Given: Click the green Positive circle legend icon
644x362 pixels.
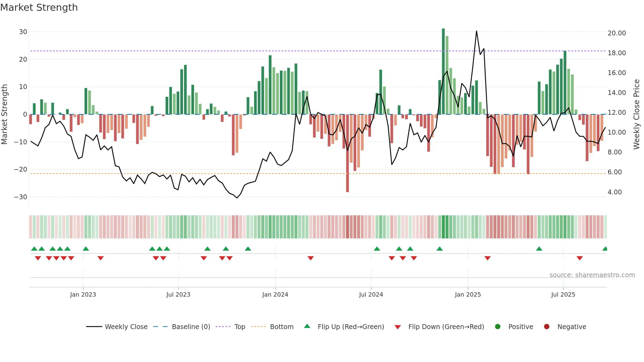Looking at the screenshot, I should tap(498, 327).
